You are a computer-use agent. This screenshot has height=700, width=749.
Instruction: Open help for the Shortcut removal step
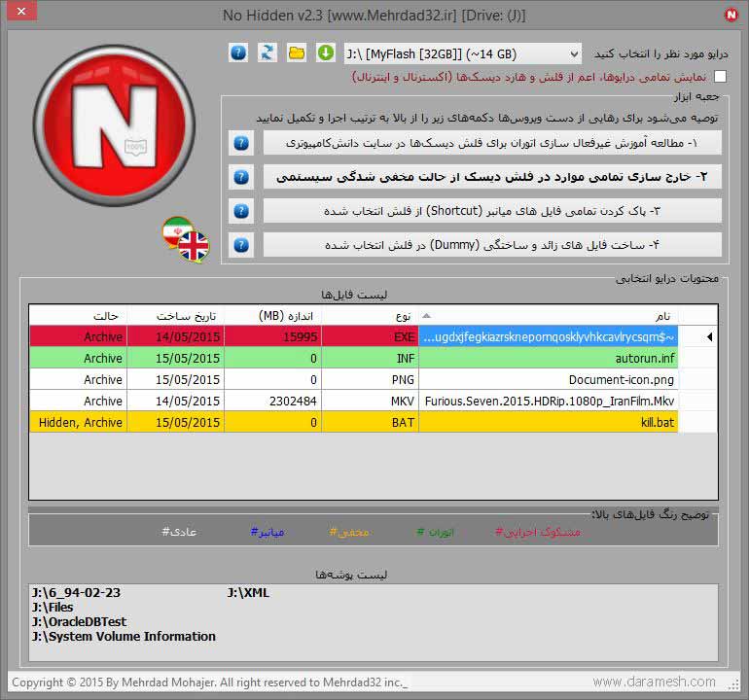(x=241, y=211)
